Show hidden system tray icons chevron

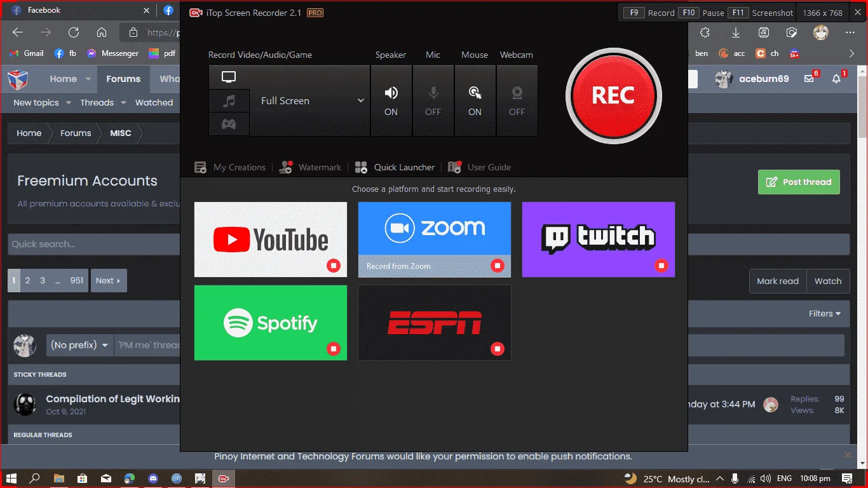(720, 478)
